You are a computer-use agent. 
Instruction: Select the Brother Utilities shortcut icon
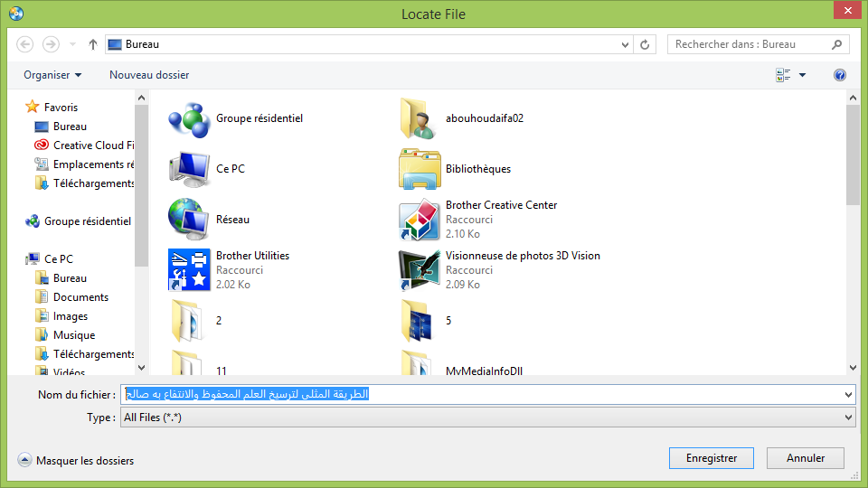[189, 269]
